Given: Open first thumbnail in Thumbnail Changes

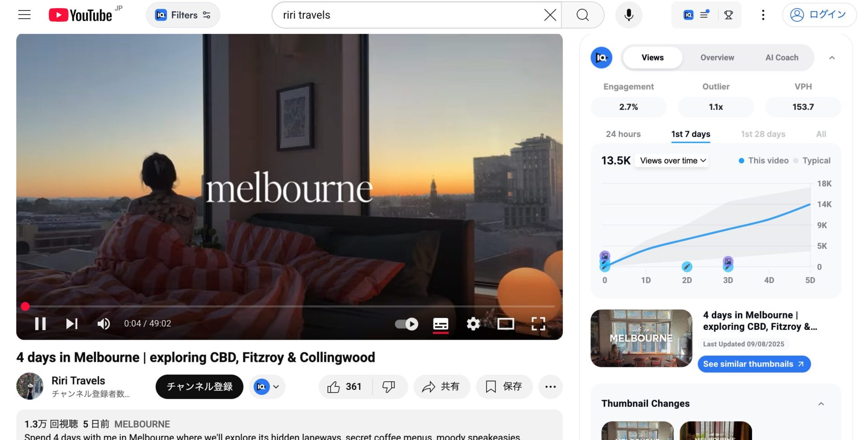Looking at the screenshot, I should pyautogui.click(x=637, y=431).
